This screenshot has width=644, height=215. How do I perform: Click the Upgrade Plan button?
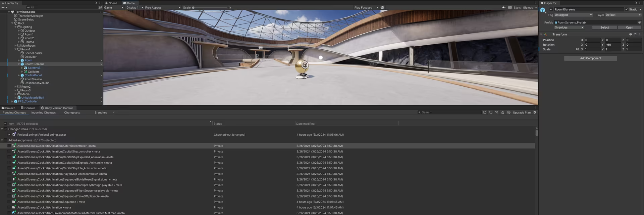coord(522,113)
